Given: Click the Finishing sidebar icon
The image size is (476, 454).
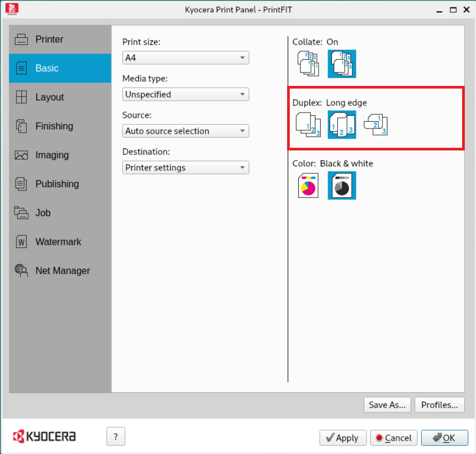Looking at the screenshot, I should pyautogui.click(x=21, y=126).
